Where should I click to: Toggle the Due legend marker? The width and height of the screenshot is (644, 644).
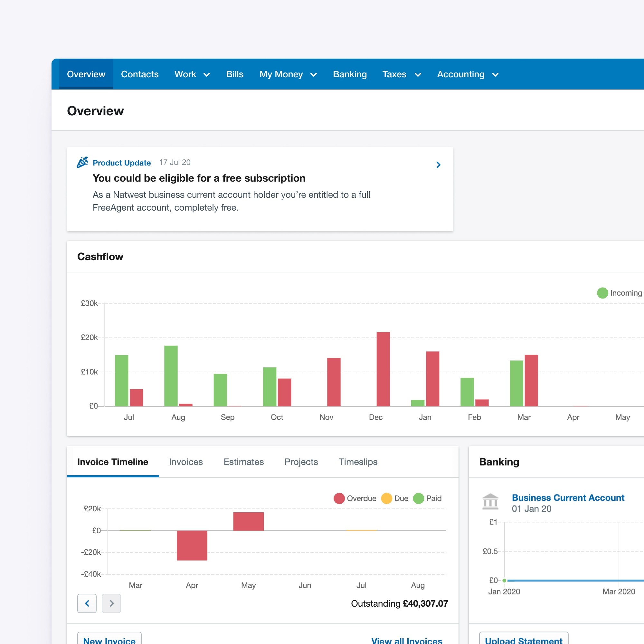coord(386,498)
